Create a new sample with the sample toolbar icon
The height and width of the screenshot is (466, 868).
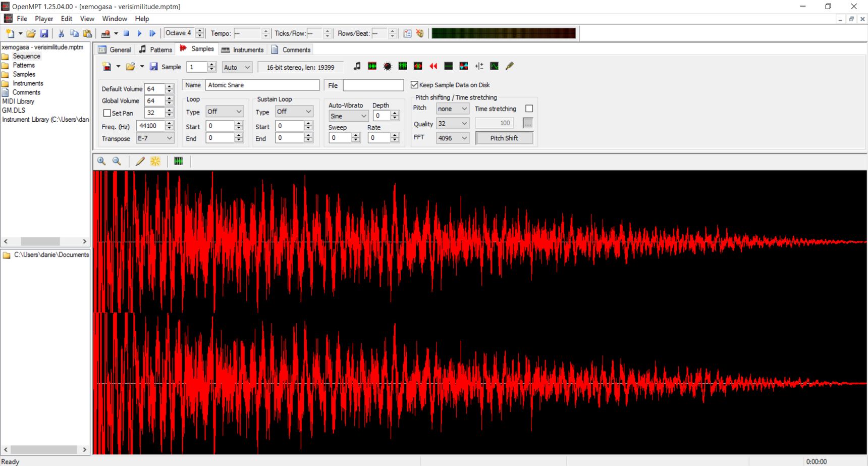(107, 67)
